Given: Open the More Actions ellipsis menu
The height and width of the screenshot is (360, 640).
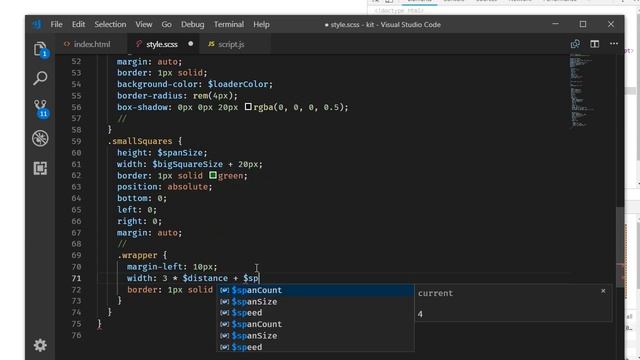Looking at the screenshot, I should [x=613, y=44].
